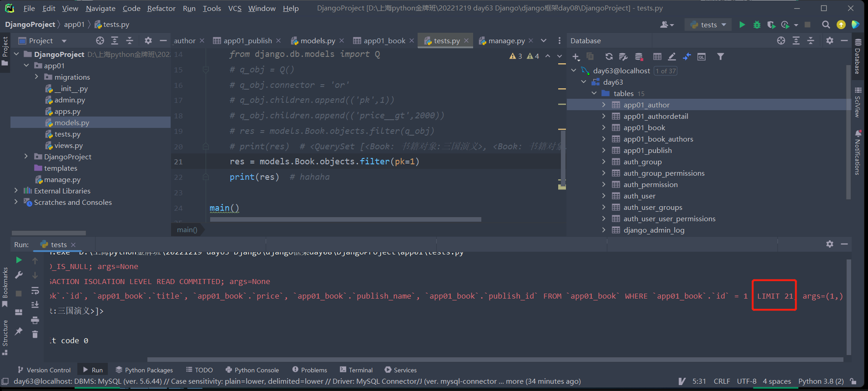Hide the Project panel with minus icon
Screen dimensions: 868x391
[163, 41]
